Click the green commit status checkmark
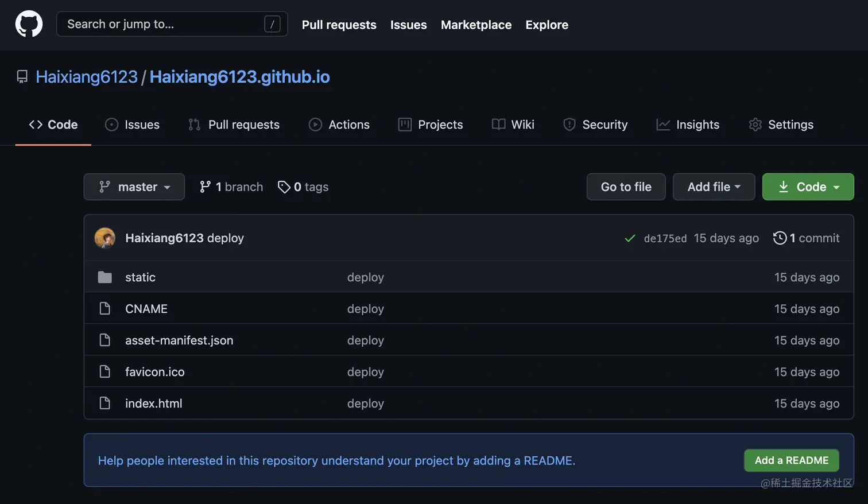Screen dimensions: 868x504 (x=630, y=238)
